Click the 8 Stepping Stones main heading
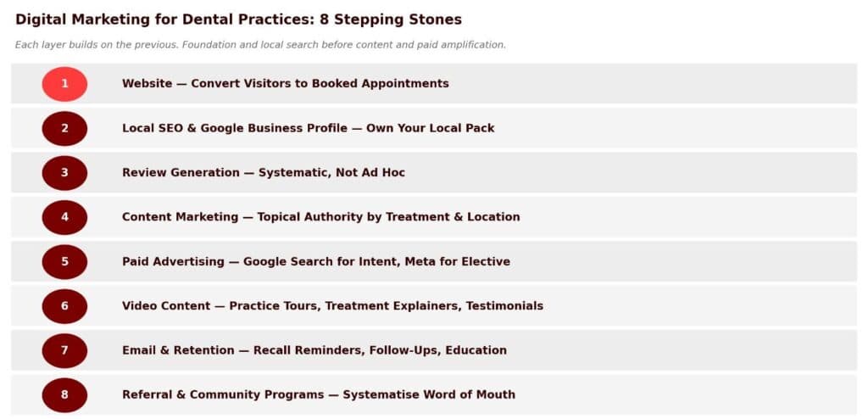 coord(238,20)
